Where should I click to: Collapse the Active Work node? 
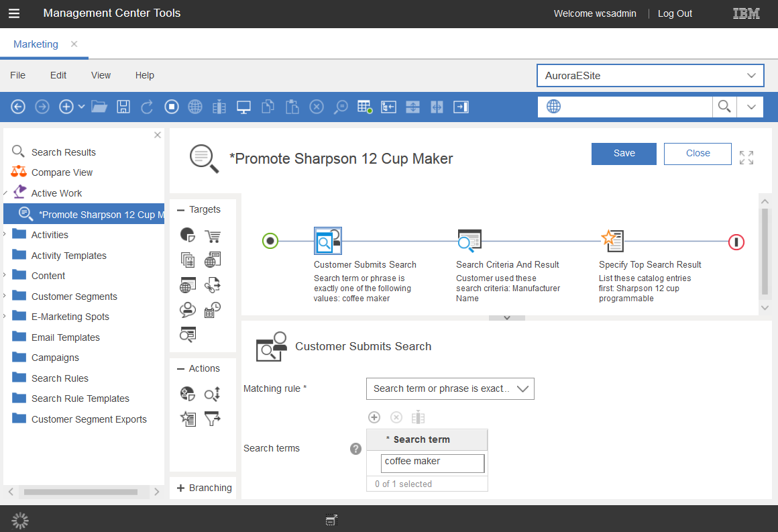coord(5,193)
